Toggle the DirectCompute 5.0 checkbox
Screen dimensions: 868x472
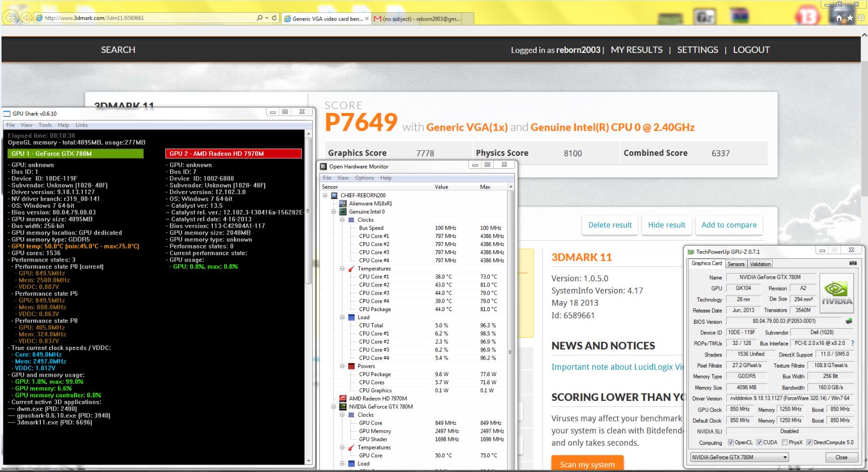(809, 442)
